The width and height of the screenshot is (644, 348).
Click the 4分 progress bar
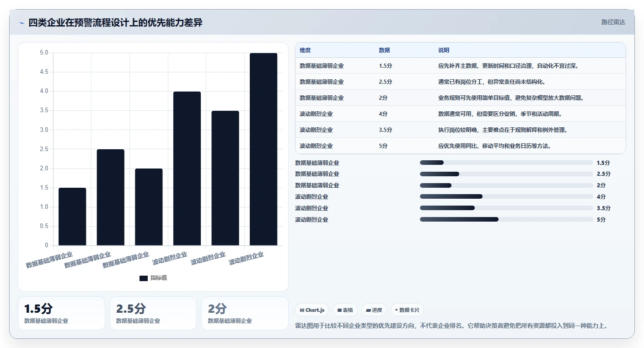506,197
